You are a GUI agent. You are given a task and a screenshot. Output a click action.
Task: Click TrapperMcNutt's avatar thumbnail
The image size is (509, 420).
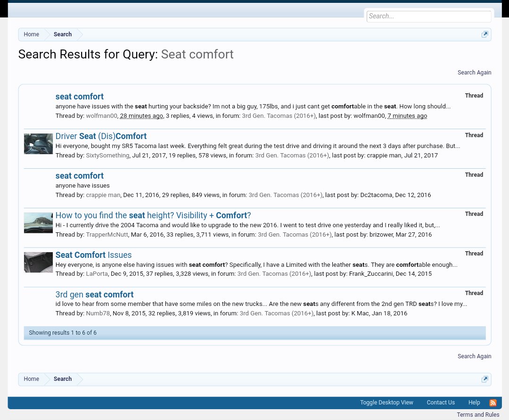pyautogui.click(x=38, y=222)
